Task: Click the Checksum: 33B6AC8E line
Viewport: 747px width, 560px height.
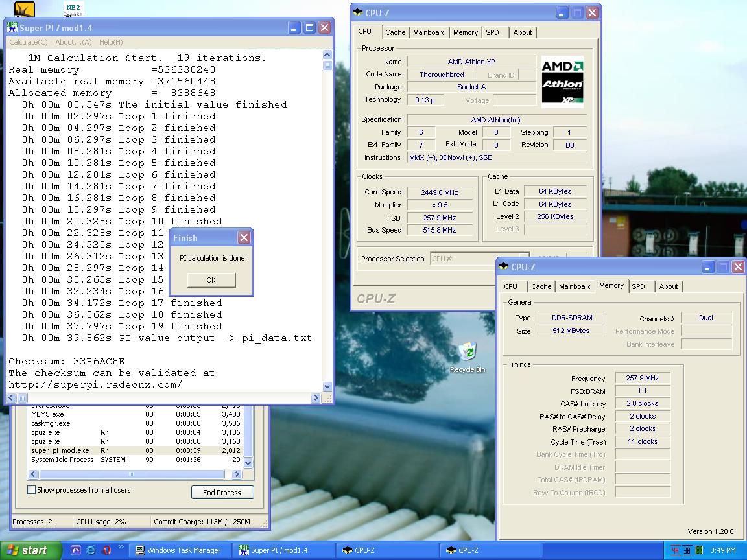Action: pyautogui.click(x=66, y=362)
